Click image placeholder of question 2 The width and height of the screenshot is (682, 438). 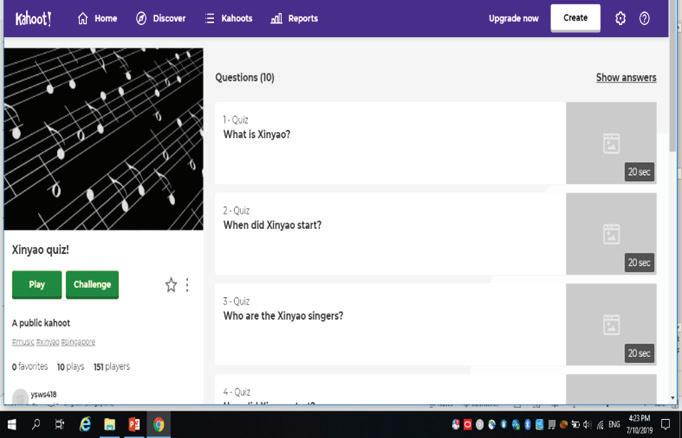pyautogui.click(x=611, y=234)
